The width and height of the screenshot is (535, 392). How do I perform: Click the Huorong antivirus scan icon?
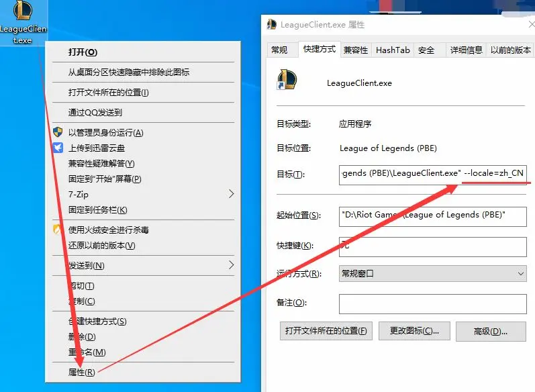56,230
